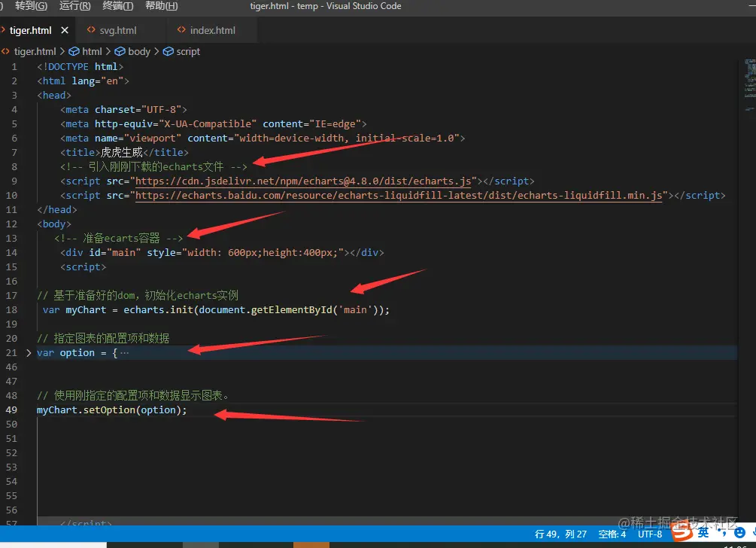Expand the folded code at line 21
This screenshot has height=548, width=756.
pos(29,352)
